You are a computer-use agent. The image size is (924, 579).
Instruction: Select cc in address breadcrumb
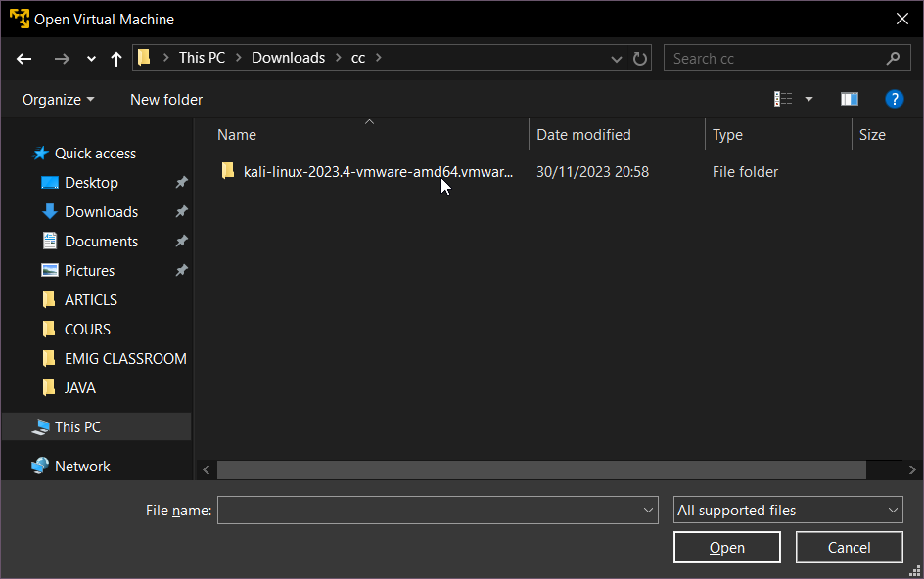point(358,57)
